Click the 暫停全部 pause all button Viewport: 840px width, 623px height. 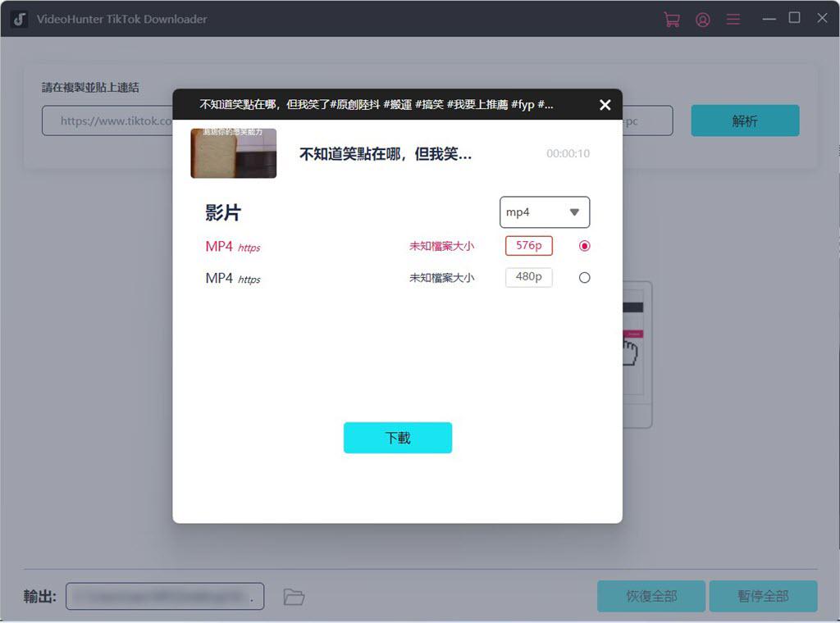click(x=763, y=596)
